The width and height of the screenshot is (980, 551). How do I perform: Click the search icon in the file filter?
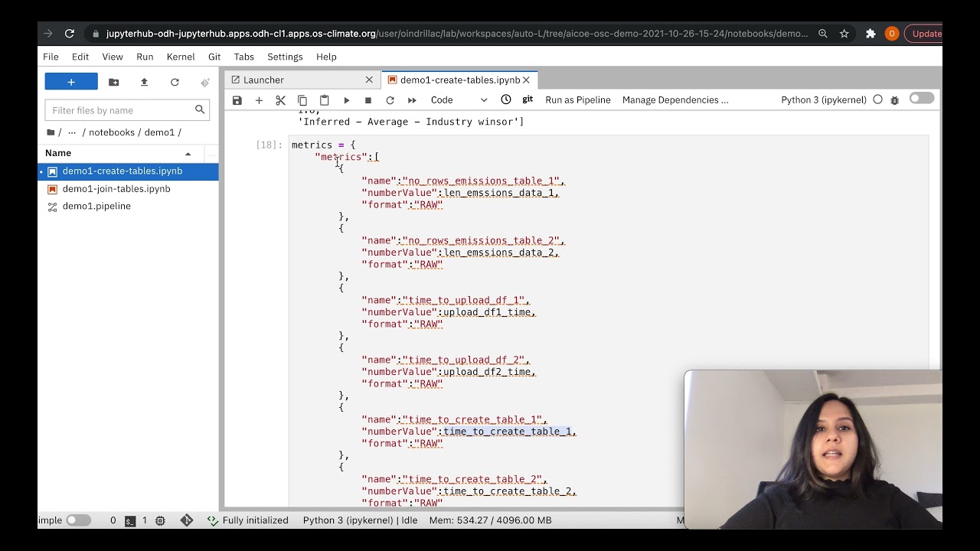point(200,109)
